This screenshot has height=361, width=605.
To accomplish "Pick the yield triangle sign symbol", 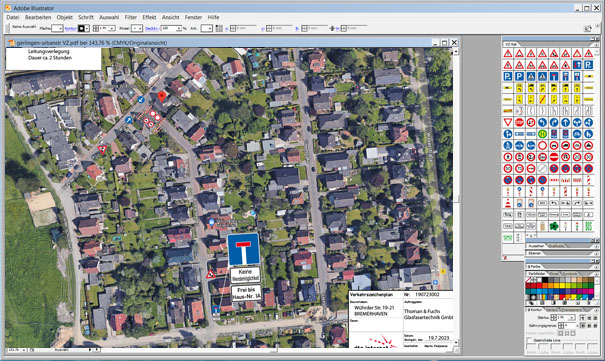I will pyautogui.click(x=508, y=122).
